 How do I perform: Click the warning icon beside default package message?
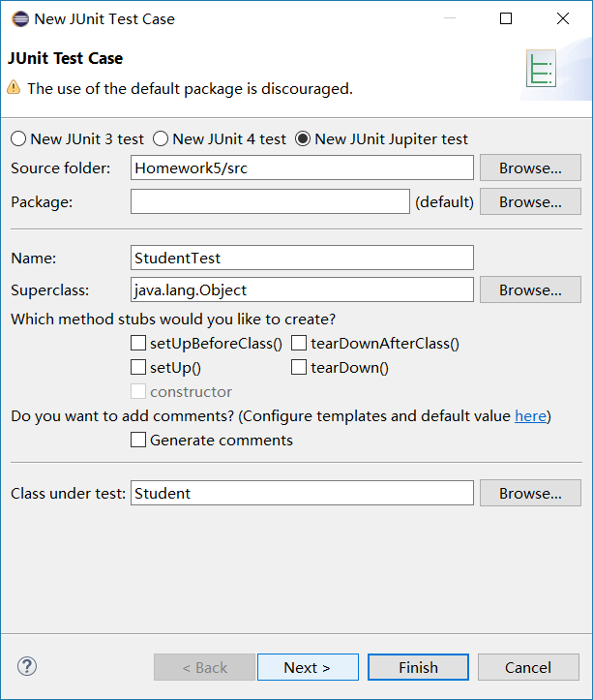click(x=14, y=88)
